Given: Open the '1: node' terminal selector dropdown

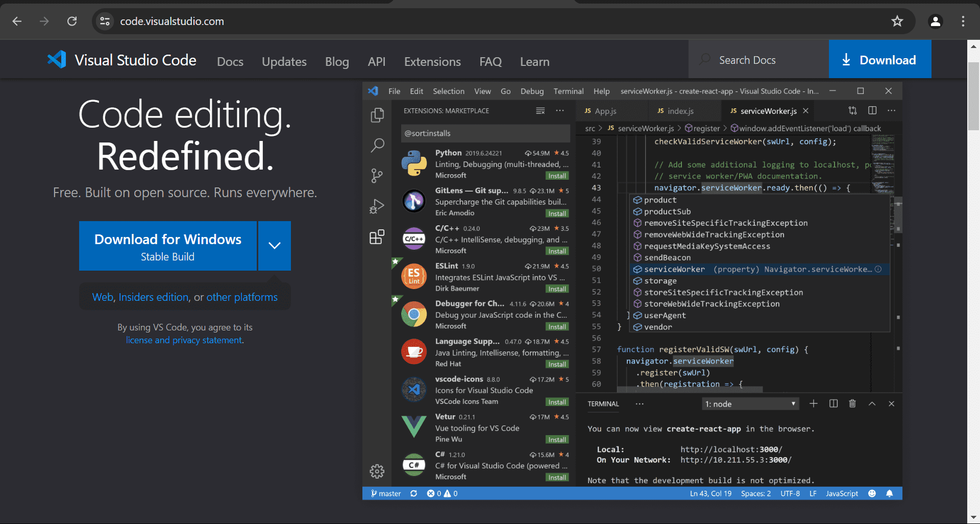Looking at the screenshot, I should pyautogui.click(x=750, y=404).
